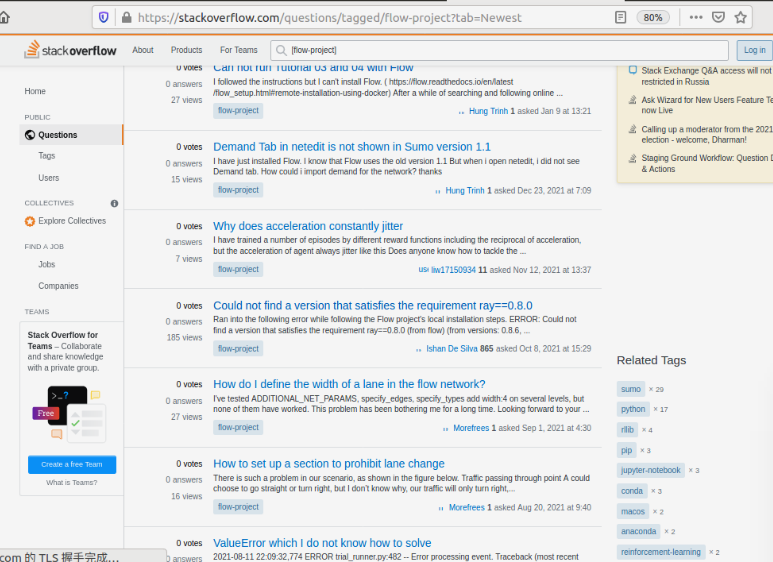Open user Ishan De Silva profile
This screenshot has width=773, height=562.
click(452, 349)
